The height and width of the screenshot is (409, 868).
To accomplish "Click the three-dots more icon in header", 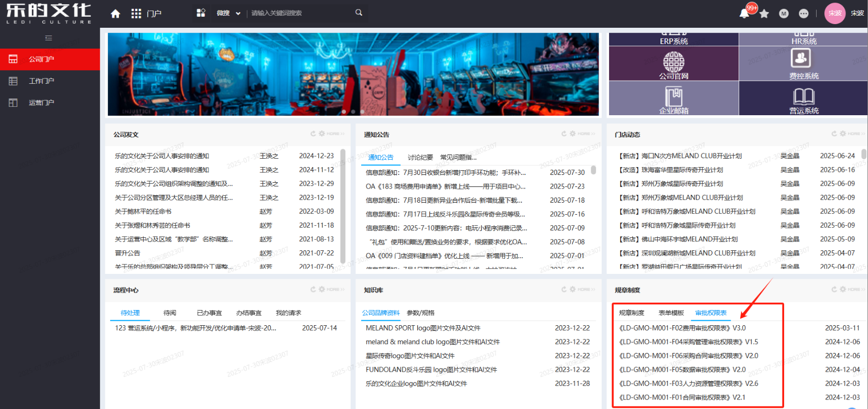I will click(804, 14).
